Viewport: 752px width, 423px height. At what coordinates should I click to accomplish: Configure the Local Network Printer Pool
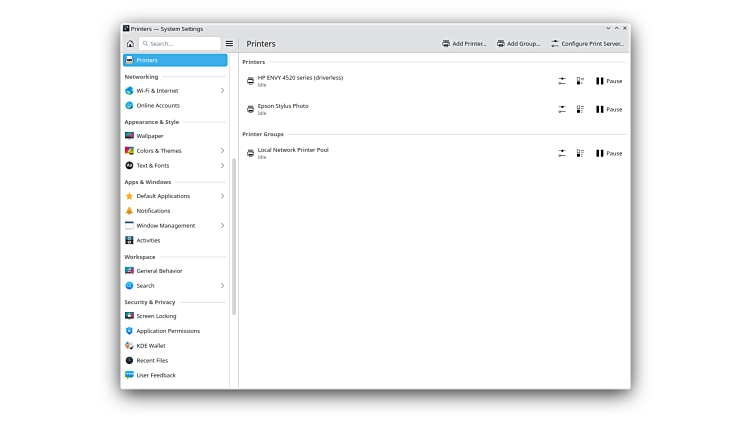coord(562,153)
